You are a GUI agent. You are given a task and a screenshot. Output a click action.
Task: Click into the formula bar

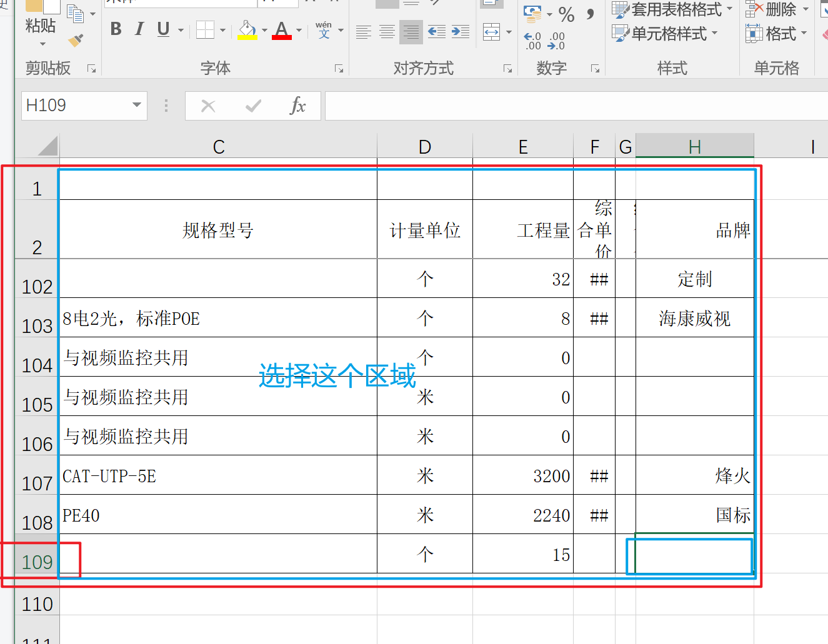click(x=576, y=106)
